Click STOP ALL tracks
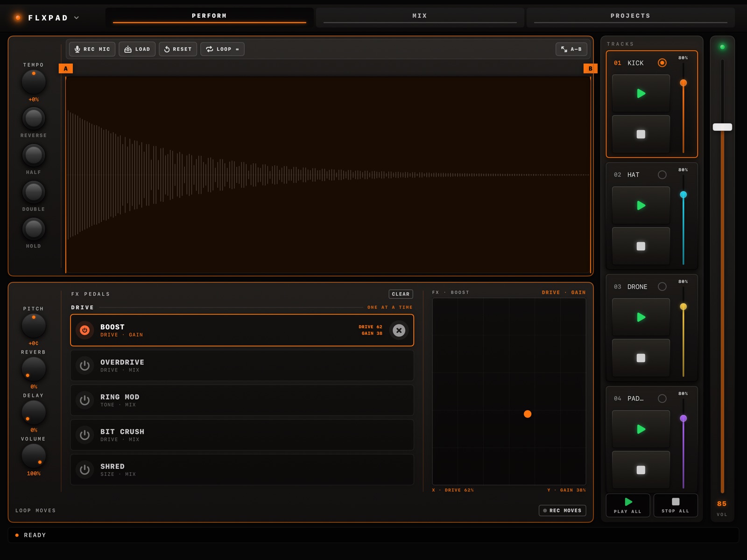This screenshot has height=560, width=747. coord(676,505)
